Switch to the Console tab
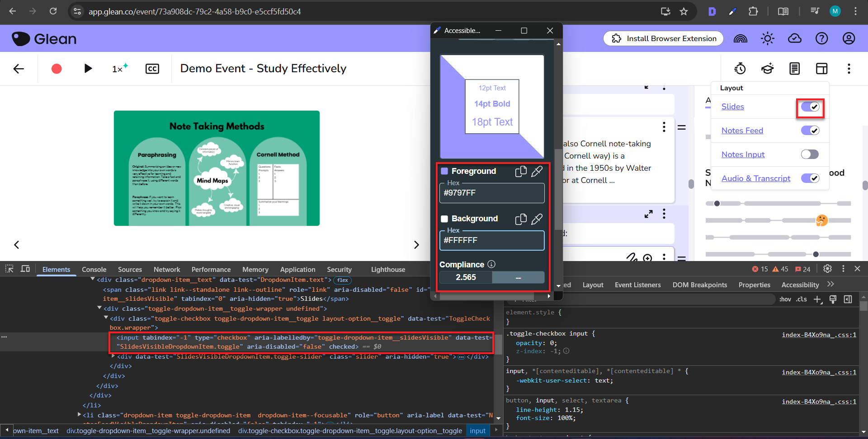 [x=94, y=270]
